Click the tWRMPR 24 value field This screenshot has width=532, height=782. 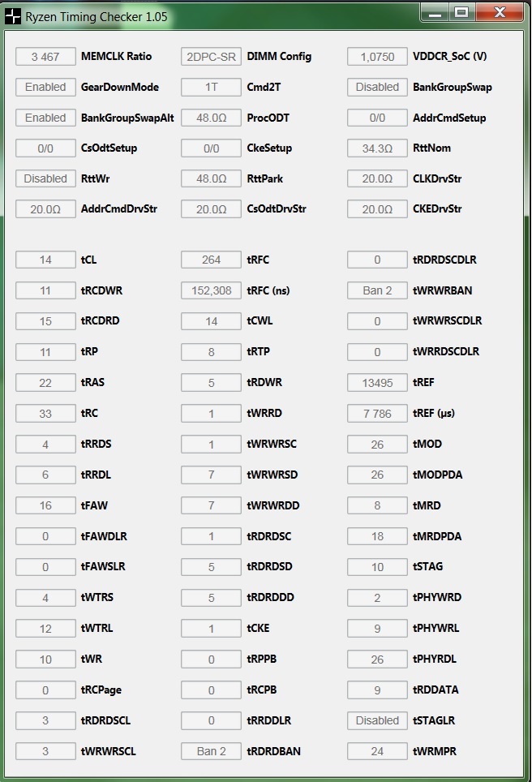point(377,751)
